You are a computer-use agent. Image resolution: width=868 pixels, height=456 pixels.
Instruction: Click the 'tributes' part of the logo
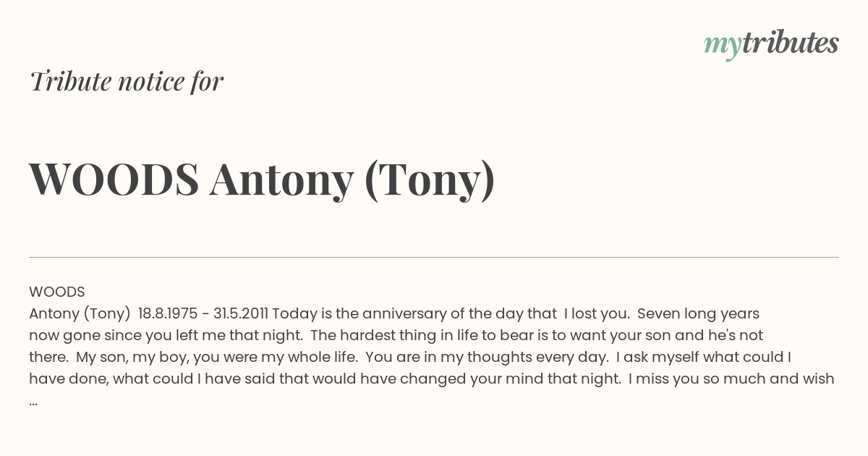tap(790, 43)
